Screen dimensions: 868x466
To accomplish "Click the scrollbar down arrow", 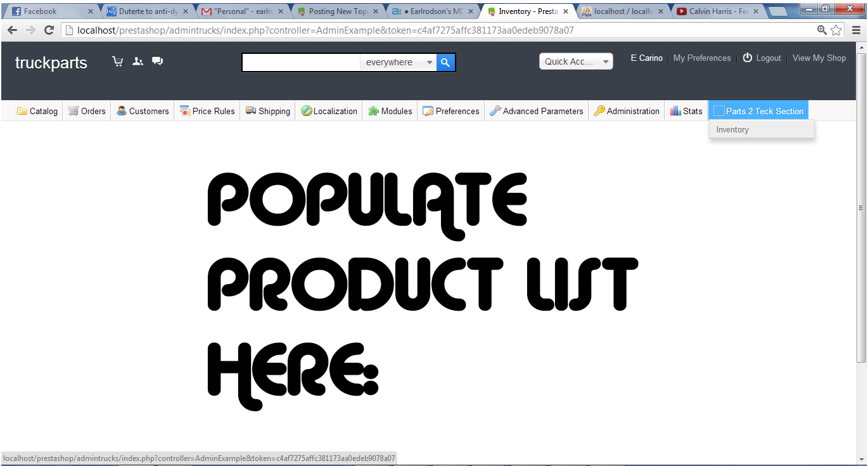I will (x=861, y=459).
